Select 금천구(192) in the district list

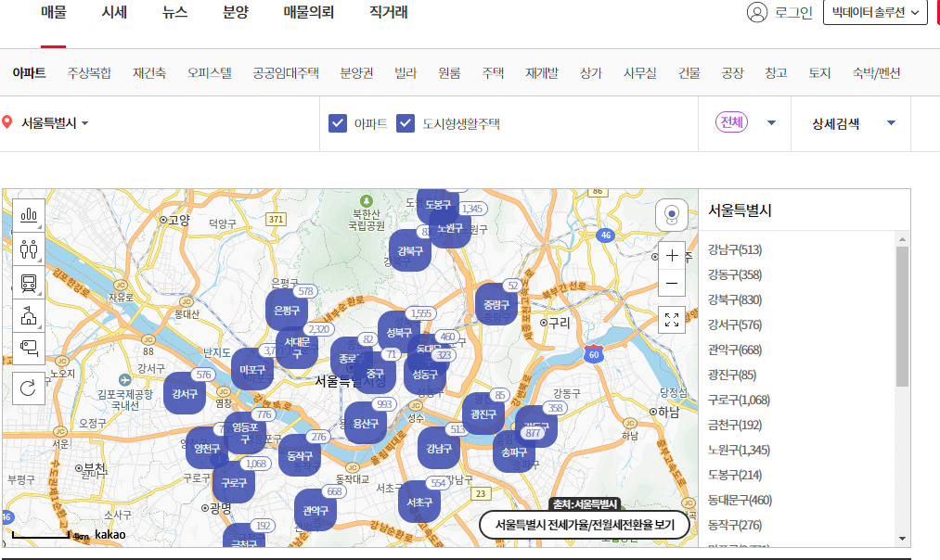click(x=734, y=425)
